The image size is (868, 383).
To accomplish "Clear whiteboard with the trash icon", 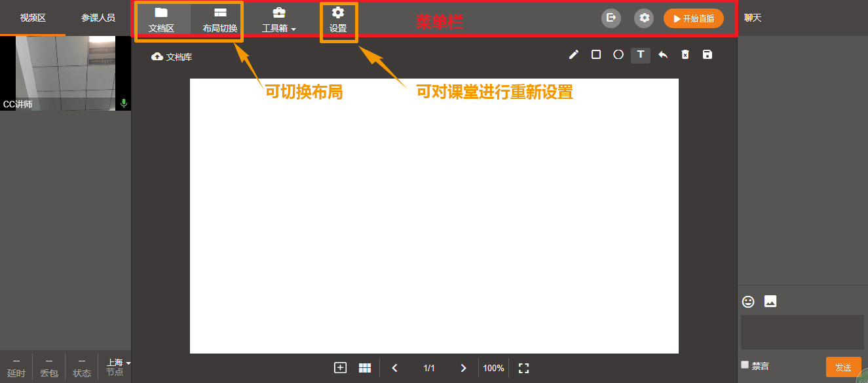I will (685, 55).
